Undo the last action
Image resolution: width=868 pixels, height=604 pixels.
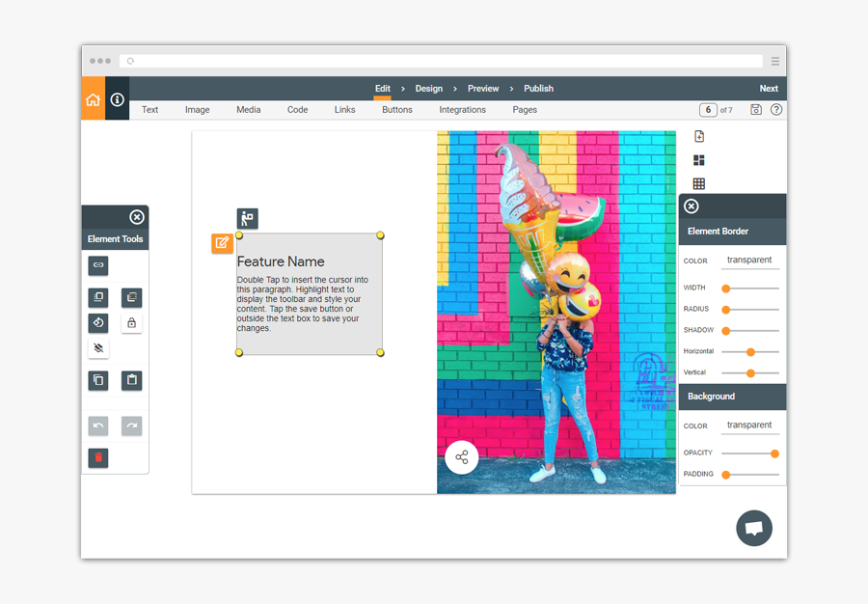(97, 426)
